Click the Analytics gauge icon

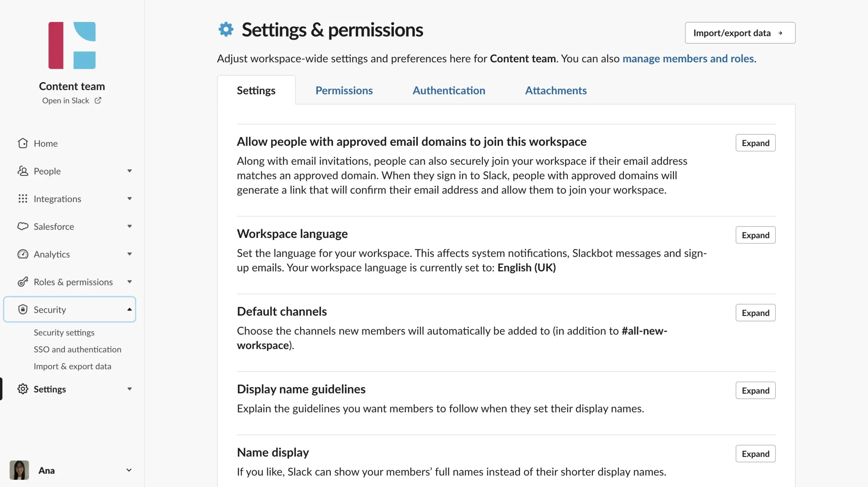pyautogui.click(x=23, y=254)
